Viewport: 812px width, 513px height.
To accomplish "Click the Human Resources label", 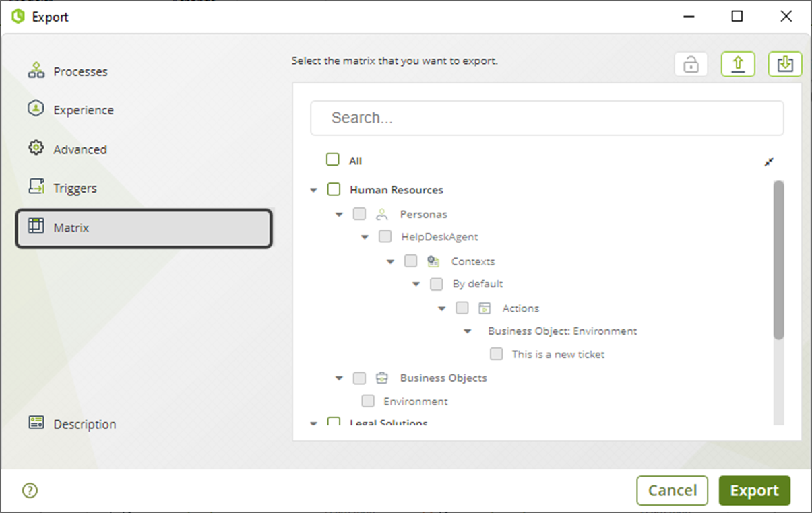I will [396, 190].
